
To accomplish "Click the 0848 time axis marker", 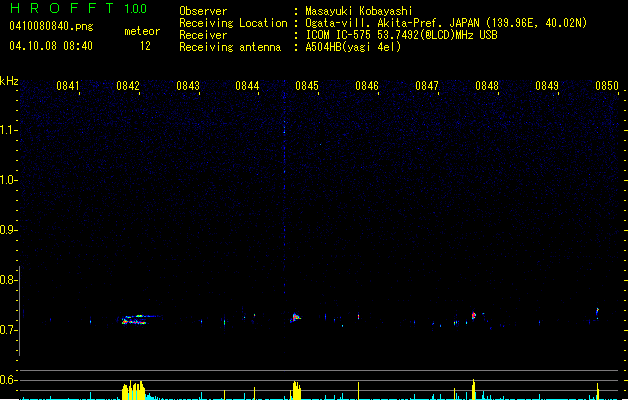I will 487,86.
